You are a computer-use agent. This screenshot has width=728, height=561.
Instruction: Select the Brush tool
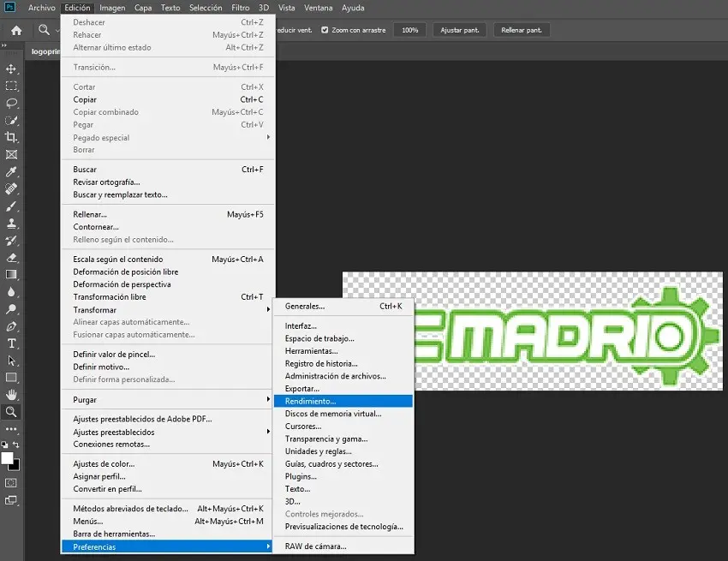[11, 206]
